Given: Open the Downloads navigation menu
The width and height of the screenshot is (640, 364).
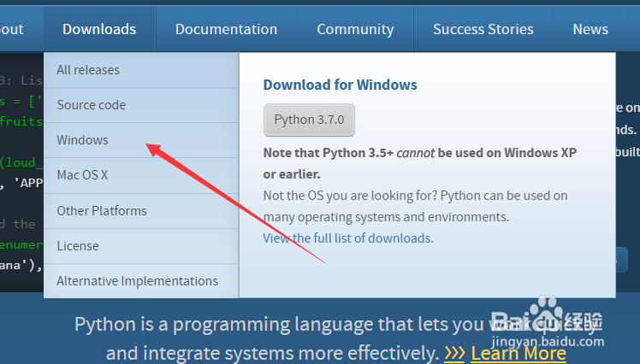Looking at the screenshot, I should click(99, 29).
